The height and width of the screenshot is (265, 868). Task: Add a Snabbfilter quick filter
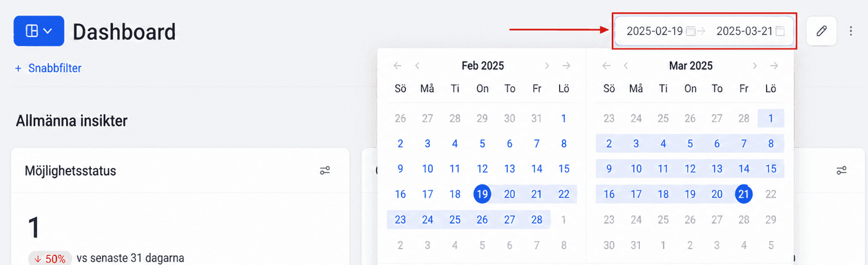click(48, 68)
